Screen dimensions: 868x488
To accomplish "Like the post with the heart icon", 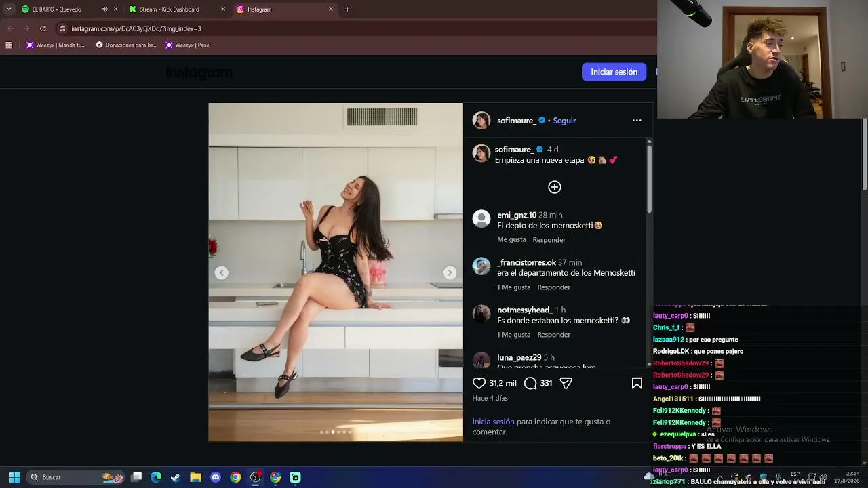I will point(479,384).
